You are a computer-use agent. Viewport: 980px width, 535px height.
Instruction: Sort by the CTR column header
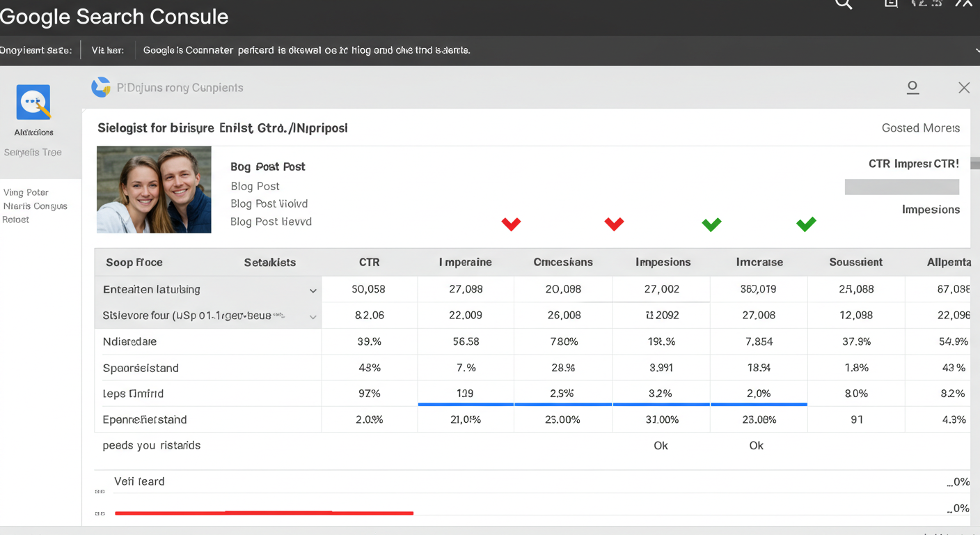pos(370,263)
